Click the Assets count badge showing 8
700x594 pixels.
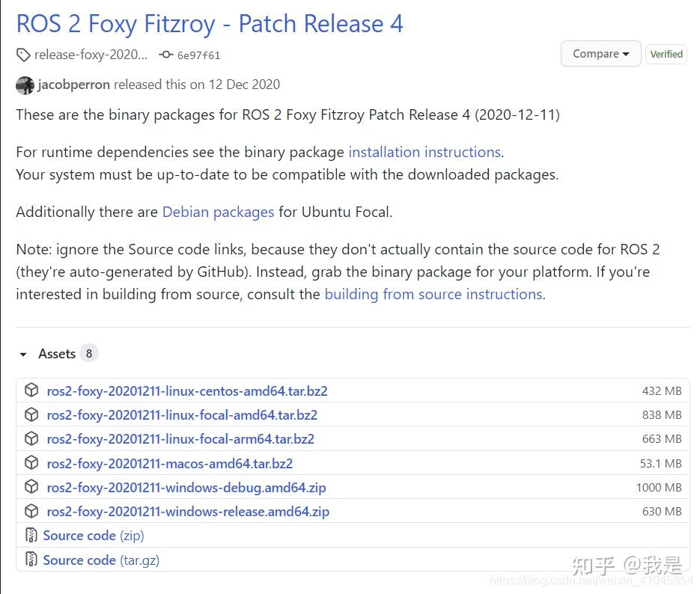click(89, 353)
